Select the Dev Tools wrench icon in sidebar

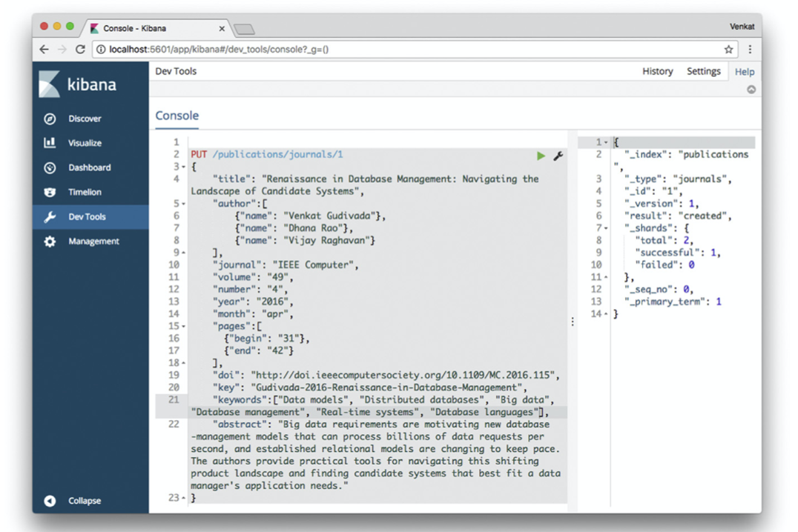point(50,216)
